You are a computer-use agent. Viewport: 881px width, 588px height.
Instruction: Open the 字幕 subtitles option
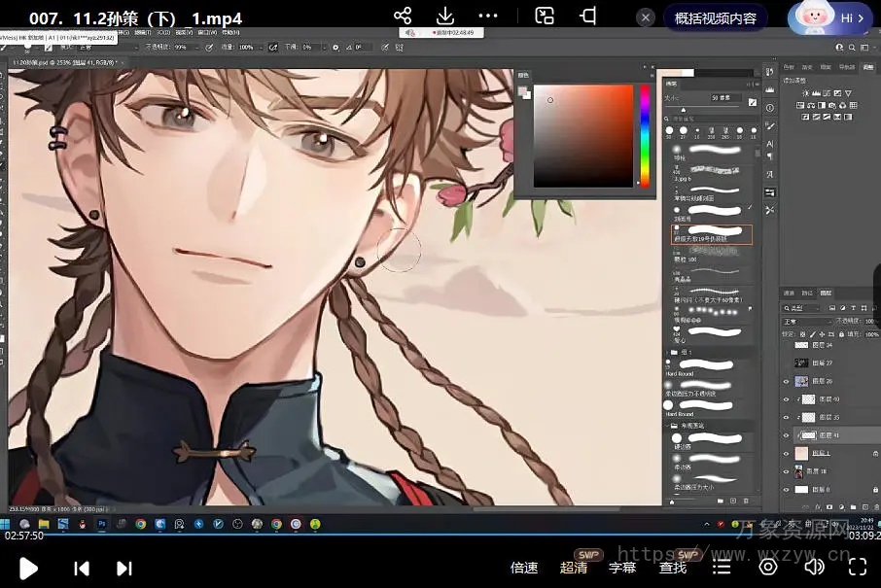[x=622, y=568]
